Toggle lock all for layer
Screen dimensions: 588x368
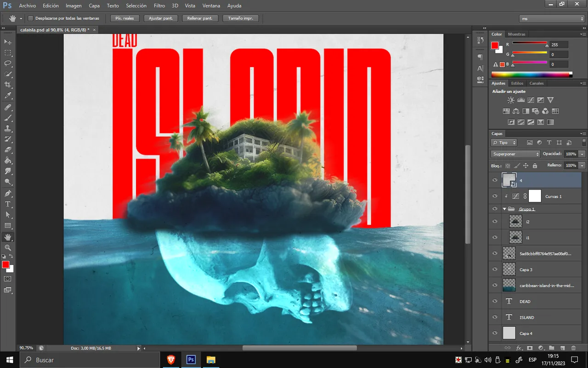(x=534, y=166)
